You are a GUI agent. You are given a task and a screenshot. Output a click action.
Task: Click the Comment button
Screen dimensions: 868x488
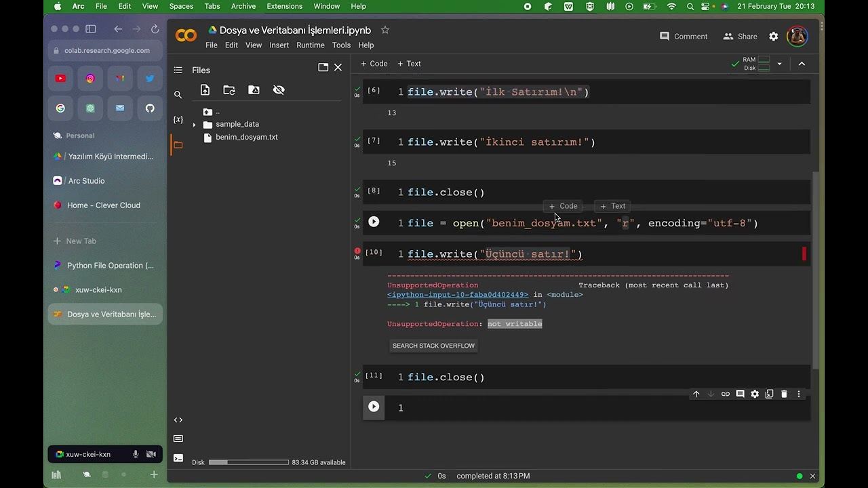[684, 37]
